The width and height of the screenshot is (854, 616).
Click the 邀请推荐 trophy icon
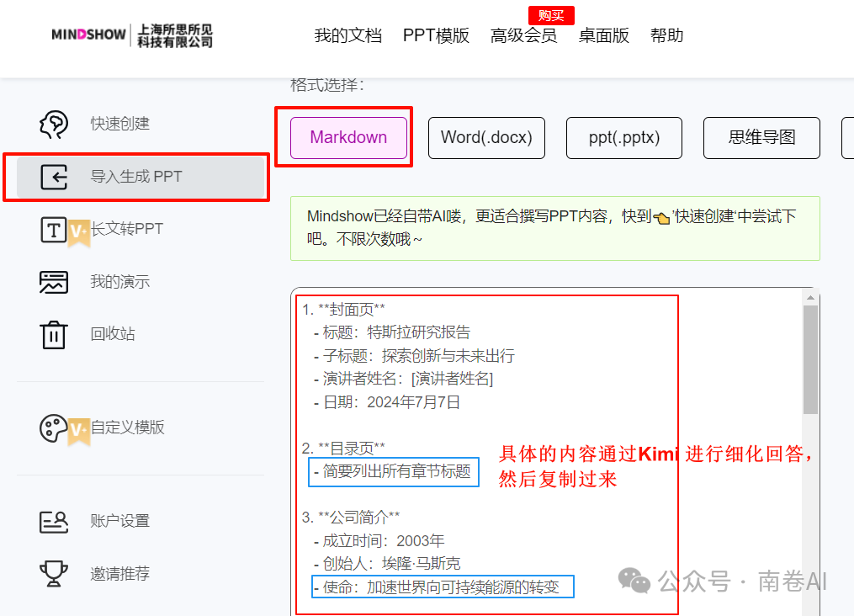53,574
